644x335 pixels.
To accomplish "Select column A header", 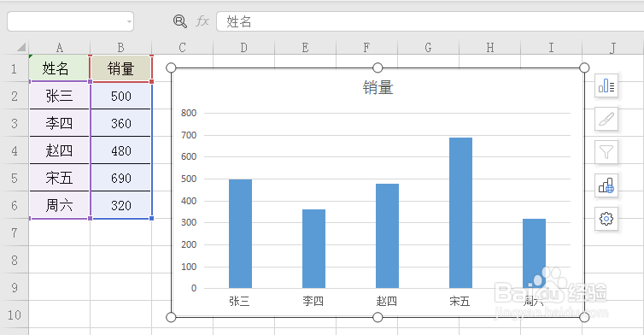I will pos(60,48).
